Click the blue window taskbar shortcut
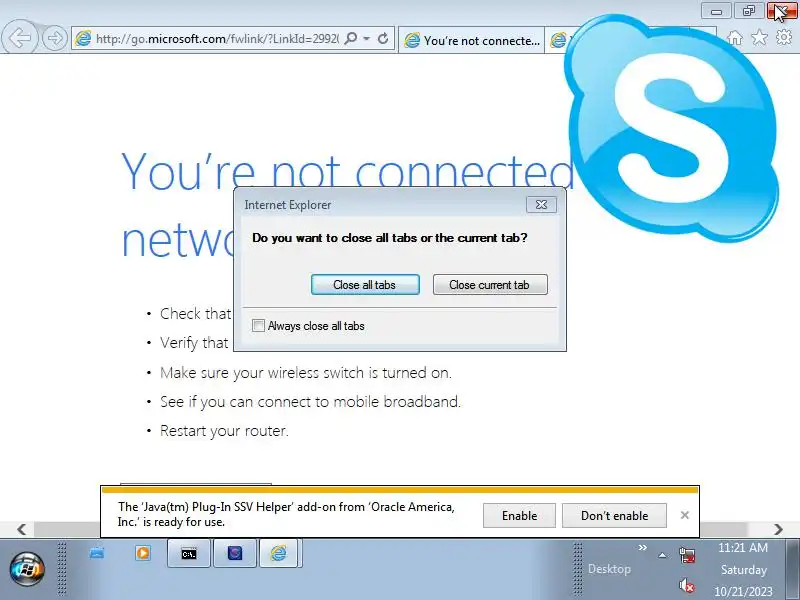The width and height of the screenshot is (800, 600). tap(97, 553)
